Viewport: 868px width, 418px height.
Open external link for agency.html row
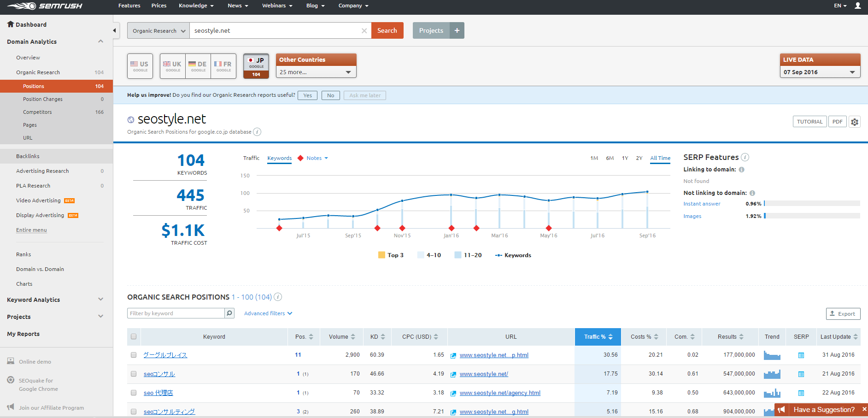click(453, 393)
